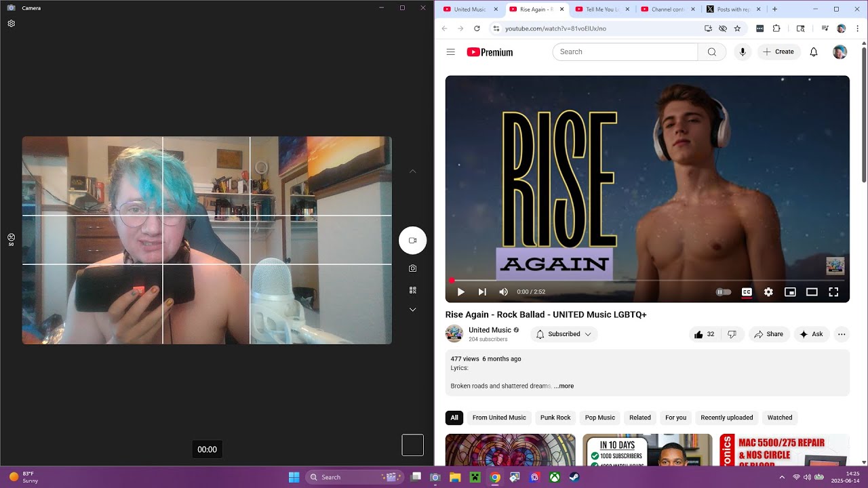Select the Punk Rock chip

tap(555, 418)
